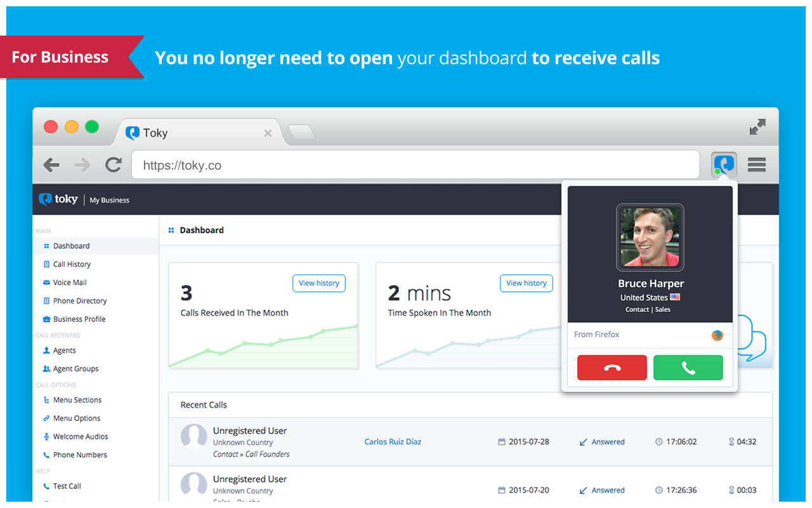Viewport: 812px width, 508px height.
Task: Click the Calls Received In The Month label
Action: pos(234,313)
